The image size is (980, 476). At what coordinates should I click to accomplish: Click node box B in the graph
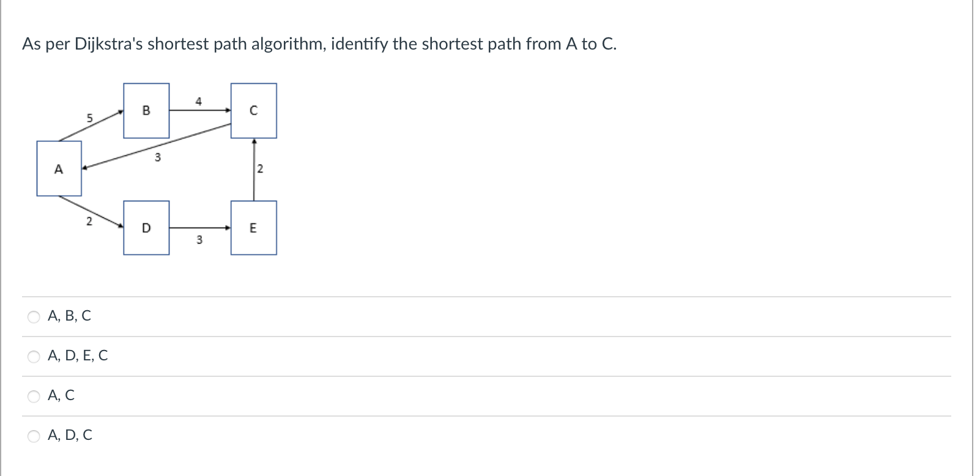click(147, 110)
